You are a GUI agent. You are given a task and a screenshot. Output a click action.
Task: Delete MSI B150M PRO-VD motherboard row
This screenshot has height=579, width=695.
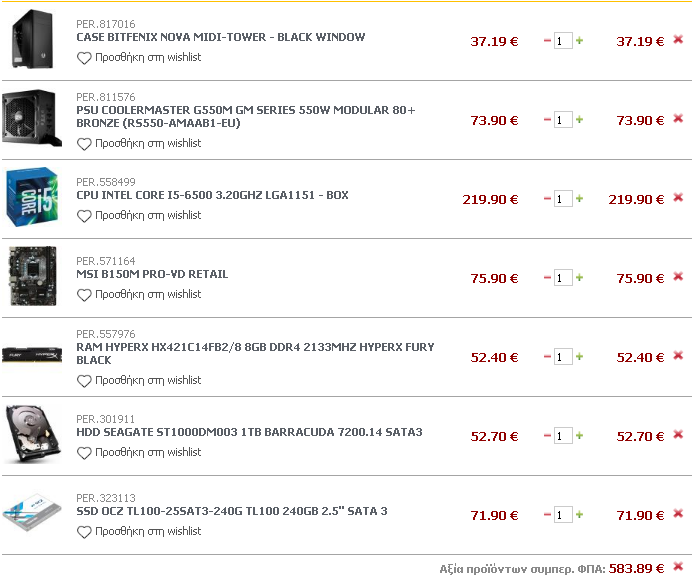coord(678,277)
